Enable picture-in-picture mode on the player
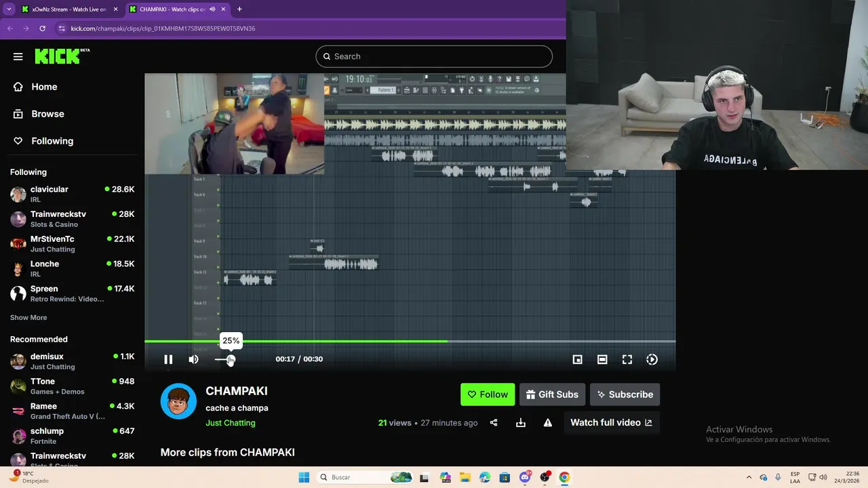Viewport: 868px width, 488px height. (577, 359)
